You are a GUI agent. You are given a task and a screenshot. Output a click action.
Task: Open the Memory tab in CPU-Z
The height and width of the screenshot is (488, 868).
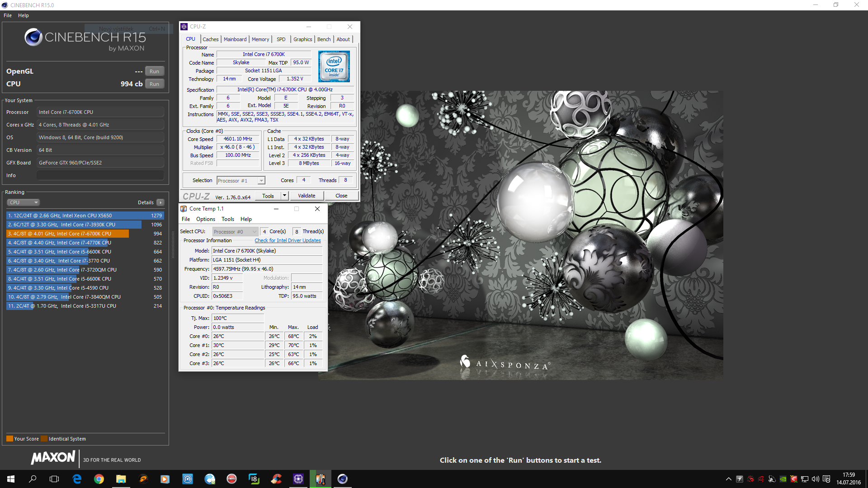point(260,39)
